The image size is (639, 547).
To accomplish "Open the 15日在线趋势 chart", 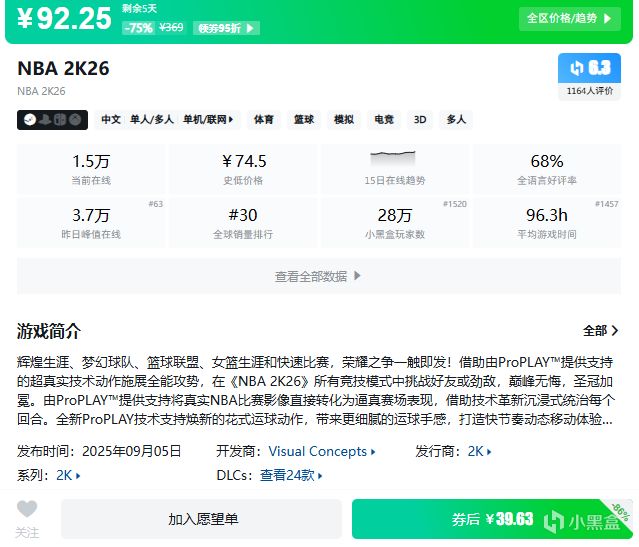I will point(395,169).
